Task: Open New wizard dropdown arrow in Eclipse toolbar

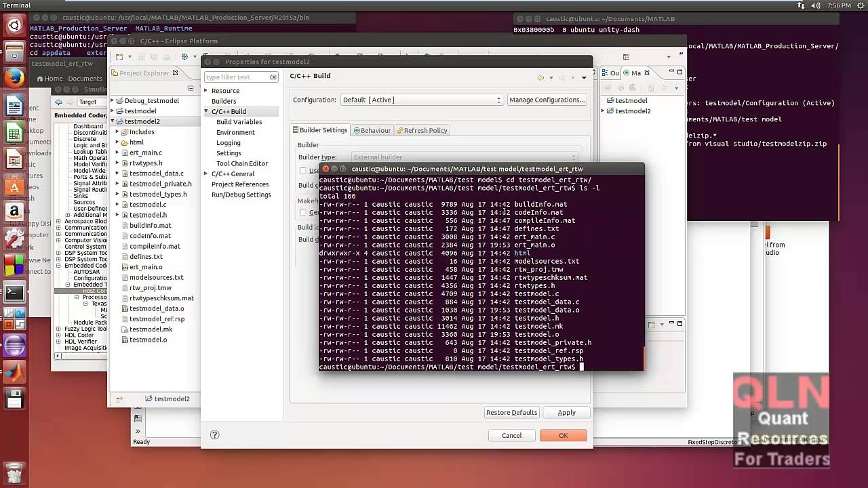Action: click(x=128, y=57)
